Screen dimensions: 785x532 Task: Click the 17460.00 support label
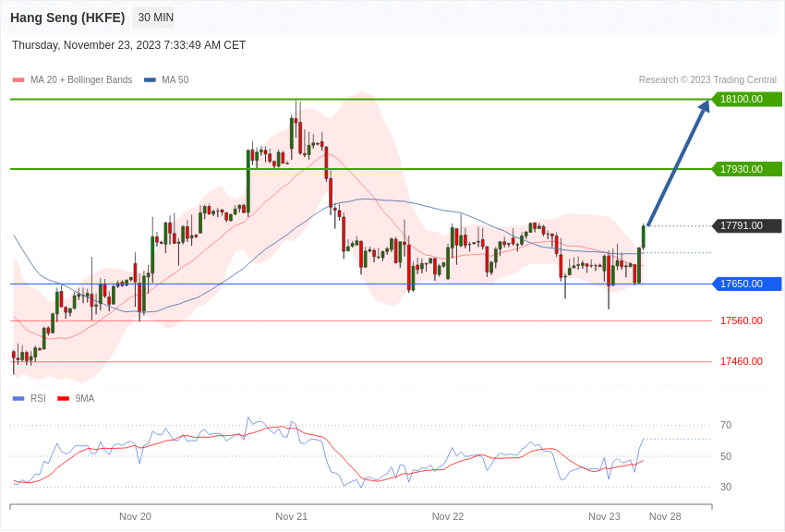click(742, 361)
